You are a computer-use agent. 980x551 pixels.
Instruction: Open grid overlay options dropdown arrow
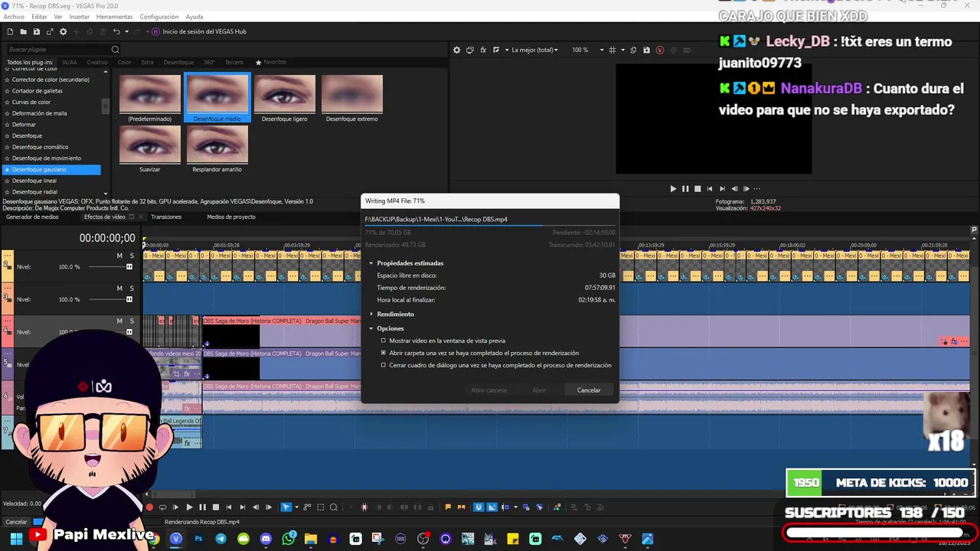pos(622,50)
